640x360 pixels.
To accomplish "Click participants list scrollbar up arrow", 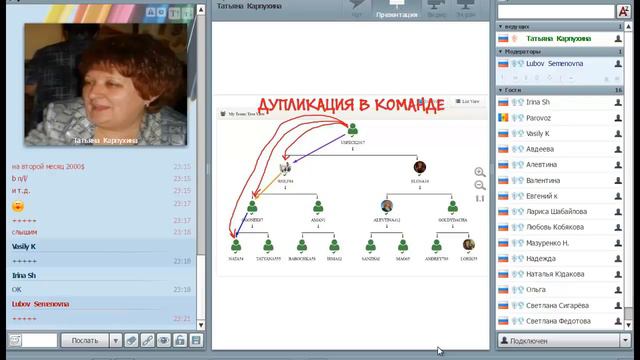I will click(629, 27).
